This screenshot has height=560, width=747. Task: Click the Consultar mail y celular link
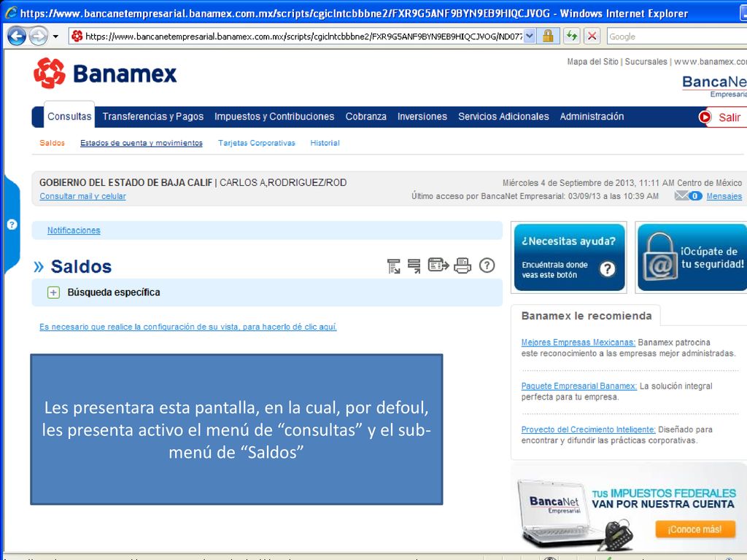click(83, 196)
